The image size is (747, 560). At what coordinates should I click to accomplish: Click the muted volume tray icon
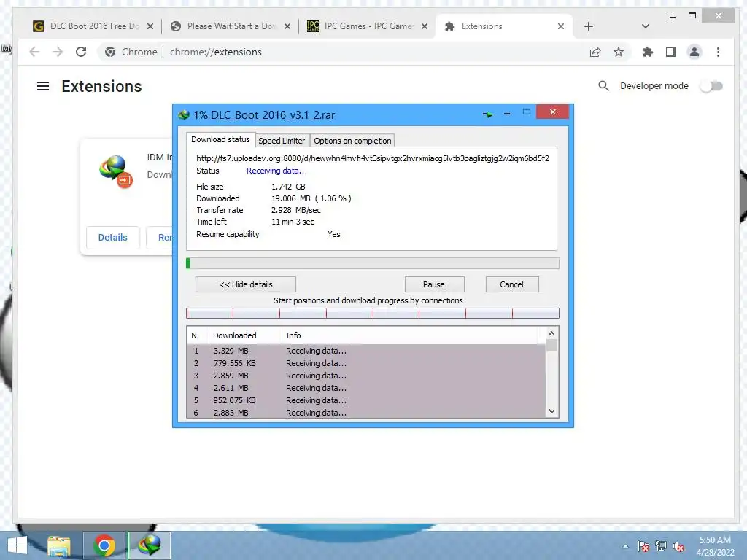pyautogui.click(x=678, y=546)
